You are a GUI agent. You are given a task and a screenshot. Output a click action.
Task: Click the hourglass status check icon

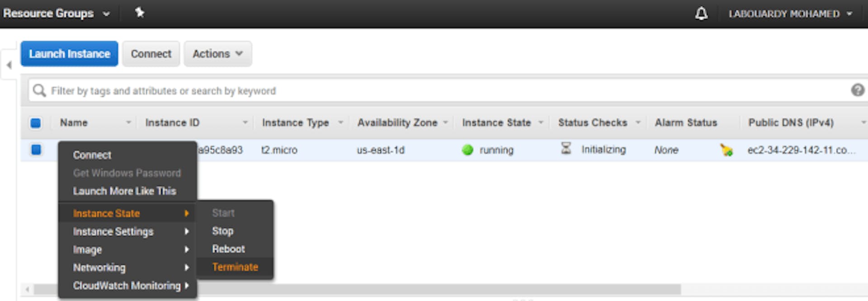[x=566, y=148]
